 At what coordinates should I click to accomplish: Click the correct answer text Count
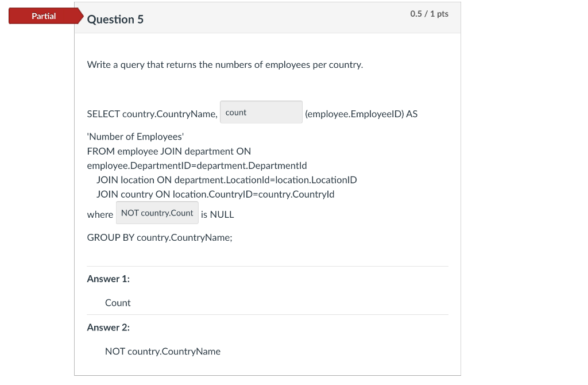tap(117, 303)
